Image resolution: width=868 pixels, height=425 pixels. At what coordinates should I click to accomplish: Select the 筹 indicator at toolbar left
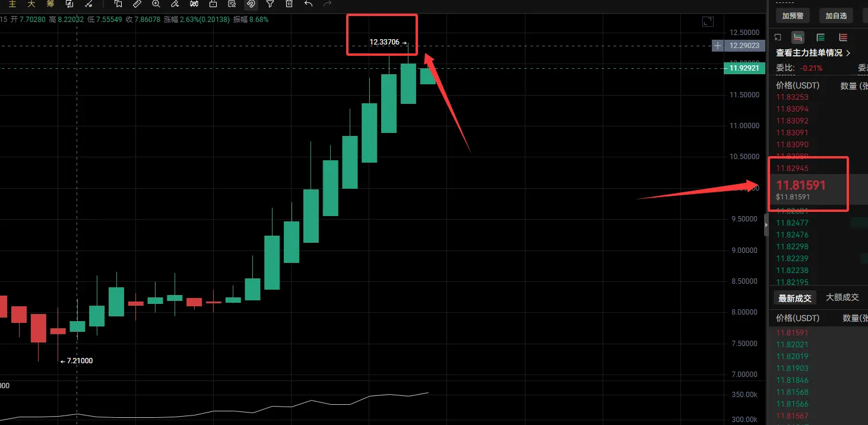[x=50, y=4]
